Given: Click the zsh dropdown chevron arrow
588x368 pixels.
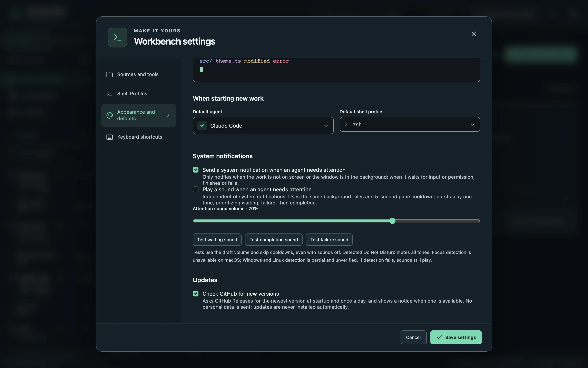Looking at the screenshot, I should (472, 124).
